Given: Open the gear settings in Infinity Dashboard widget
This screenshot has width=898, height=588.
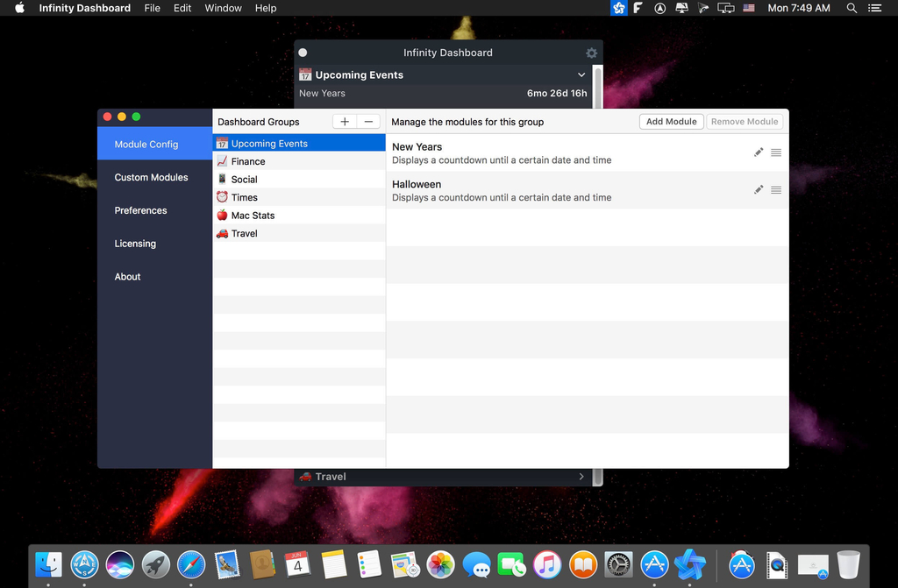Looking at the screenshot, I should 591,53.
